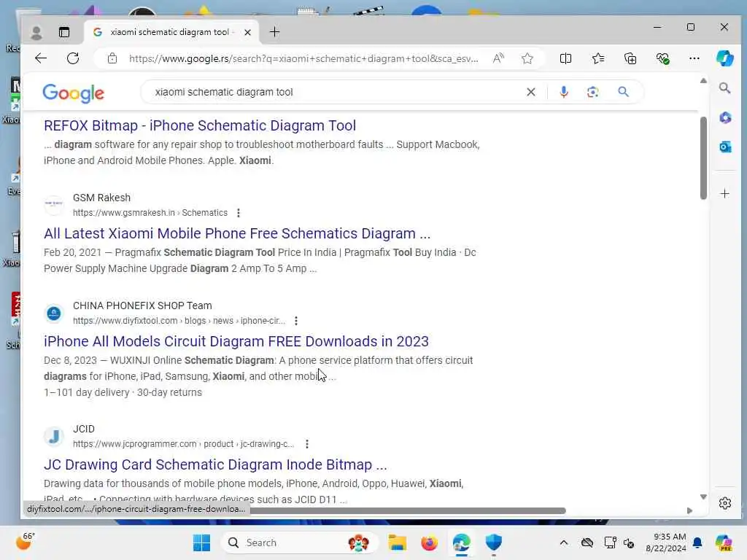Close the xiaomi schematic diagram tool tab
747x560 pixels.
[x=247, y=32]
